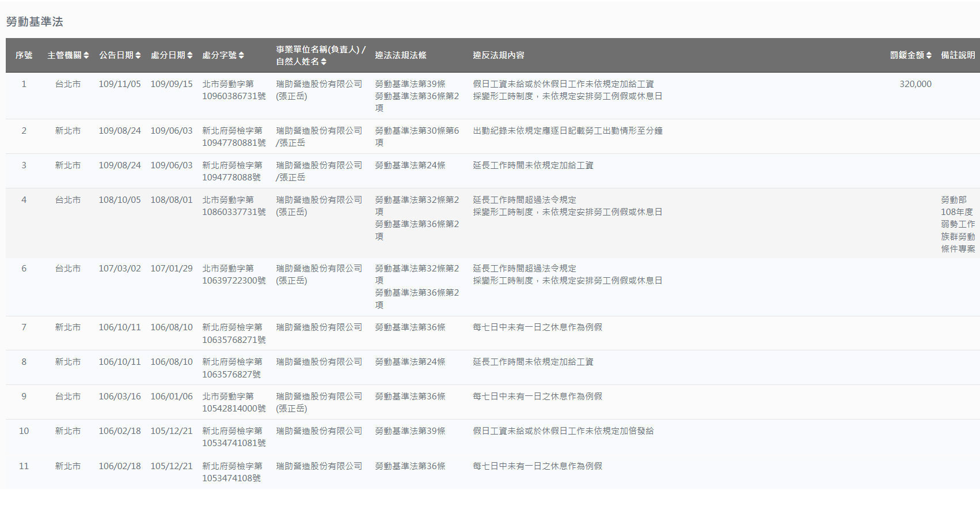Select document number 10960386731號

pos(234,96)
